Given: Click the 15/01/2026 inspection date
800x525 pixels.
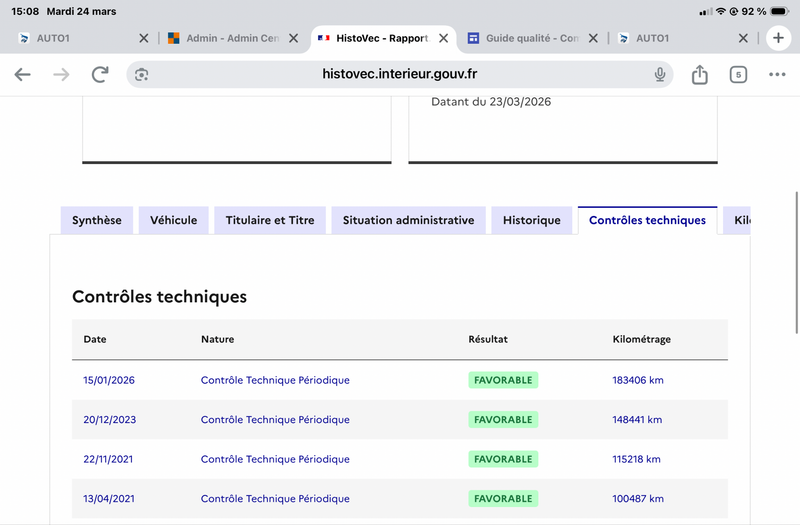Looking at the screenshot, I should click(x=109, y=380).
